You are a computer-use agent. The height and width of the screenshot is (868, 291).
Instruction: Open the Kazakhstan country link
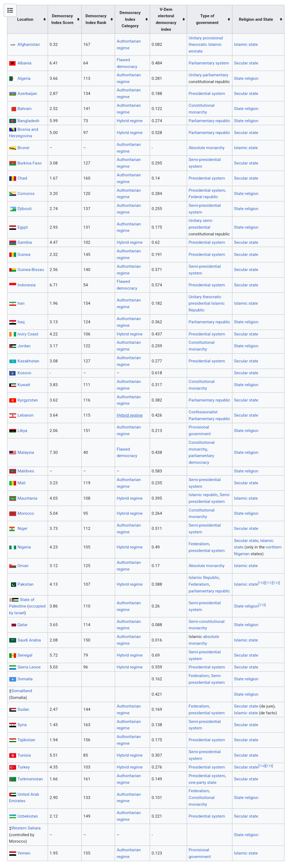[x=28, y=361]
